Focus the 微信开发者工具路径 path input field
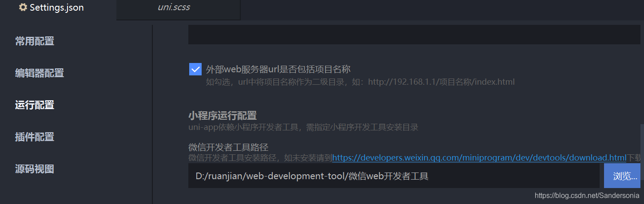Viewport: 644px width, 204px height. [394, 176]
